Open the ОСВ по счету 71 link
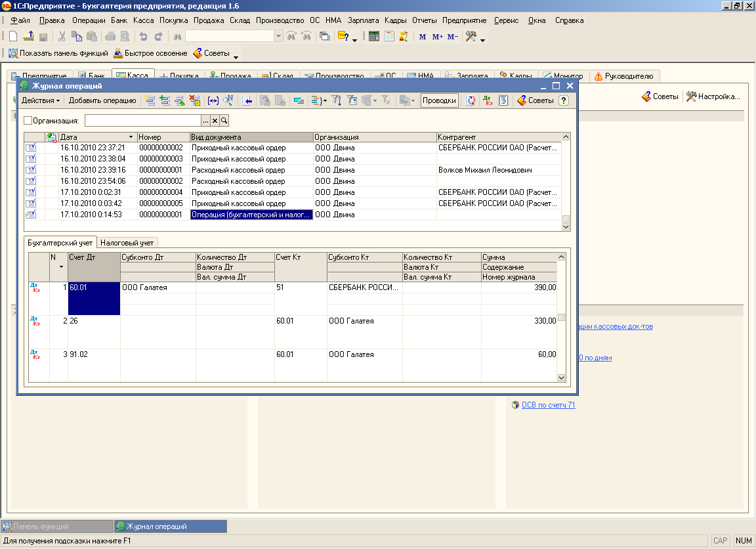 [548, 405]
